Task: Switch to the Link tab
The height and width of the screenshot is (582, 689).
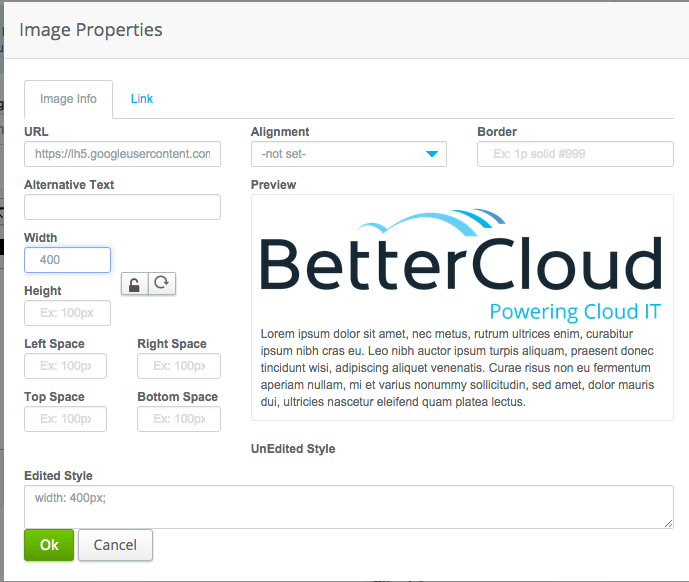Action: click(141, 99)
